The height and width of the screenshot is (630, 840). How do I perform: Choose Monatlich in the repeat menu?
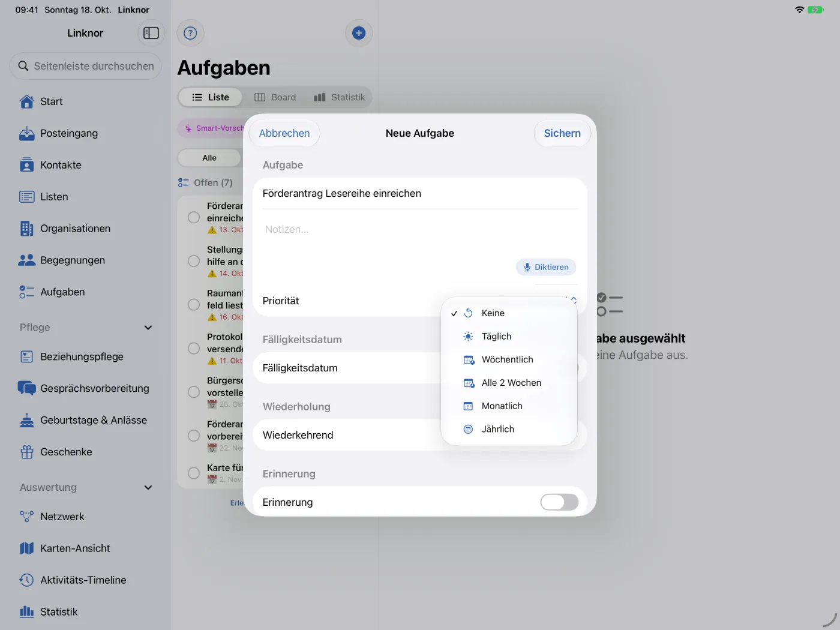click(509, 406)
